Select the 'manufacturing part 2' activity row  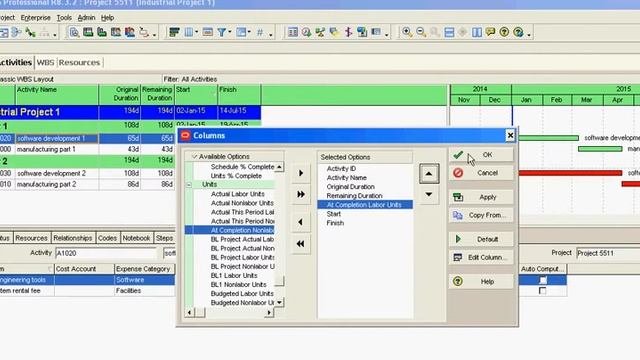click(x=87, y=184)
